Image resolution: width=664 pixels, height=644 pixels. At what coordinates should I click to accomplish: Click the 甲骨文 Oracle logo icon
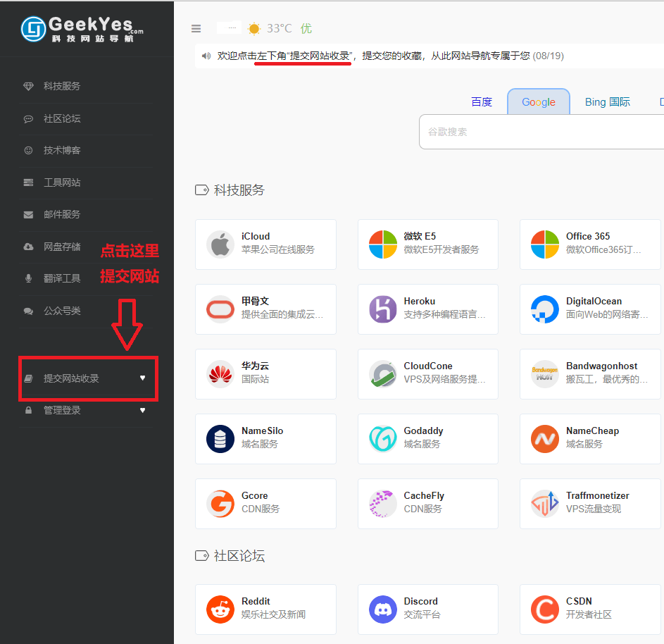(220, 309)
